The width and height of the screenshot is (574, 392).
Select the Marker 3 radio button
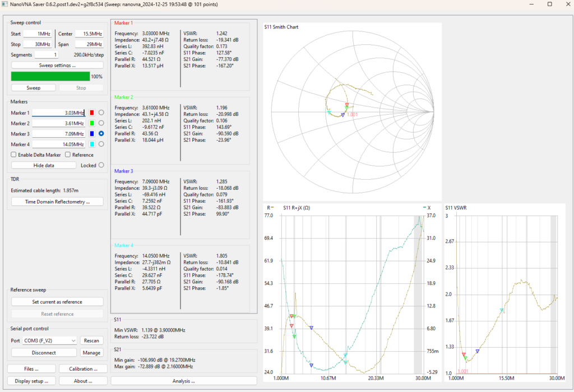pos(101,134)
